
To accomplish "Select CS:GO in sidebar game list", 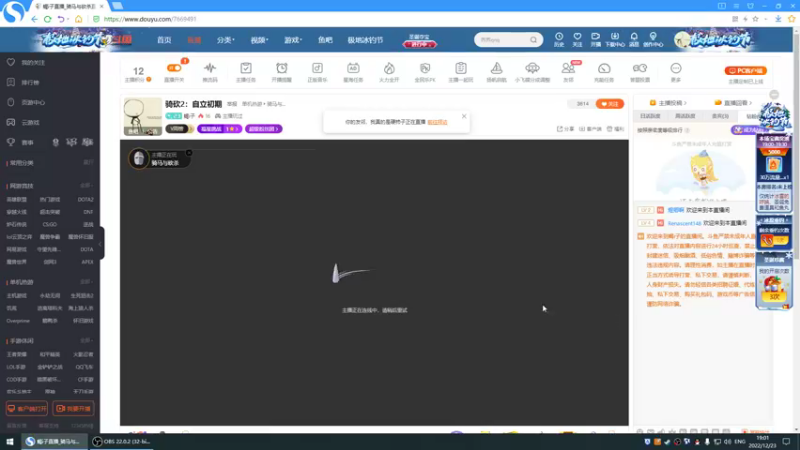I will (49, 224).
